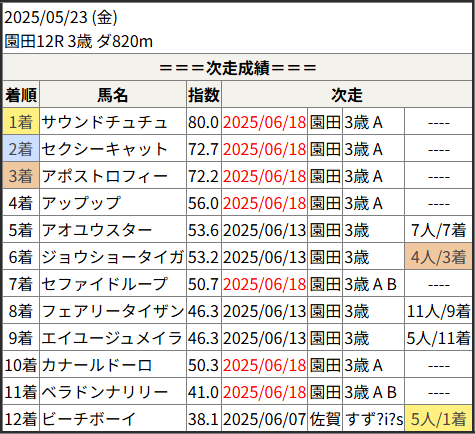
Task: Click the index value 80.0
Action: click(x=203, y=122)
